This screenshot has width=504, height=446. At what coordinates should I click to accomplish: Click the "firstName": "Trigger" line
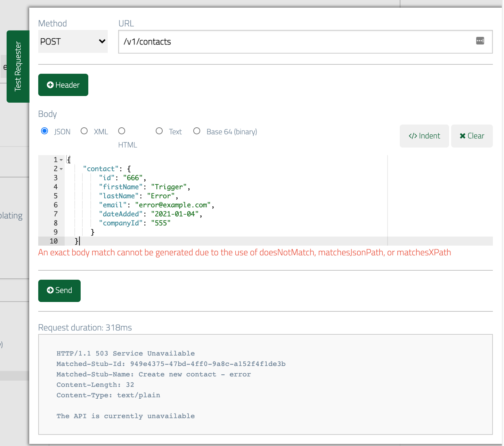145,187
